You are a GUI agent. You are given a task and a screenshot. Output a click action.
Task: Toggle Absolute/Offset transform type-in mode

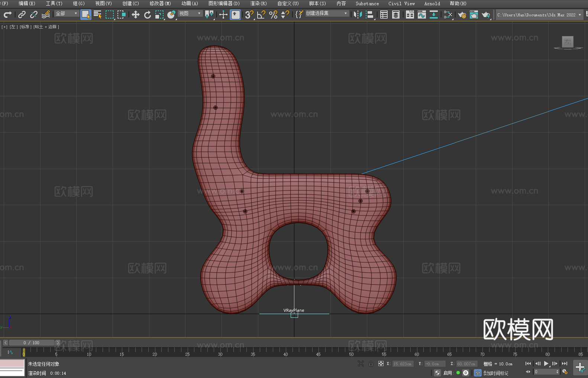381,364
